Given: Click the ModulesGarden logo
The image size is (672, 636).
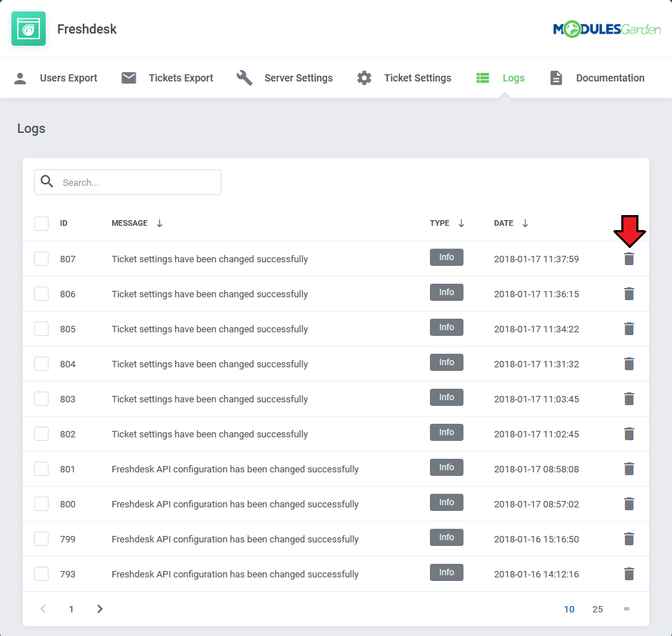Looking at the screenshot, I should pyautogui.click(x=606, y=29).
